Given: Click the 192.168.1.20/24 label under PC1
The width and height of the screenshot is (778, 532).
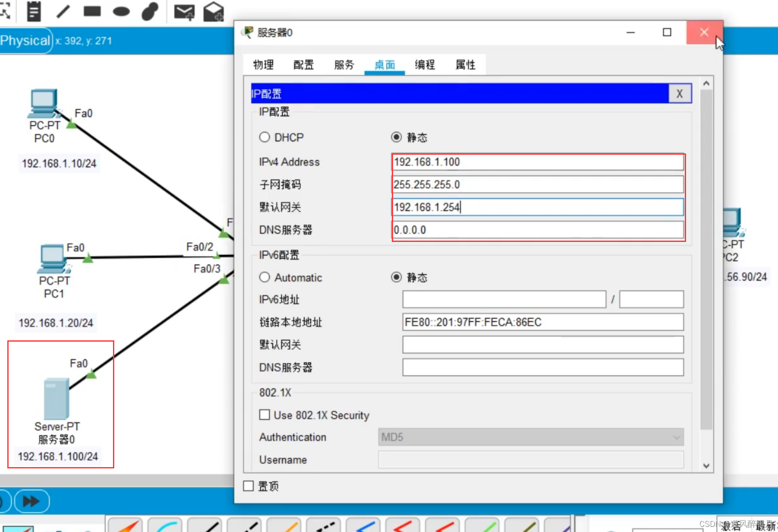Looking at the screenshot, I should click(56, 323).
